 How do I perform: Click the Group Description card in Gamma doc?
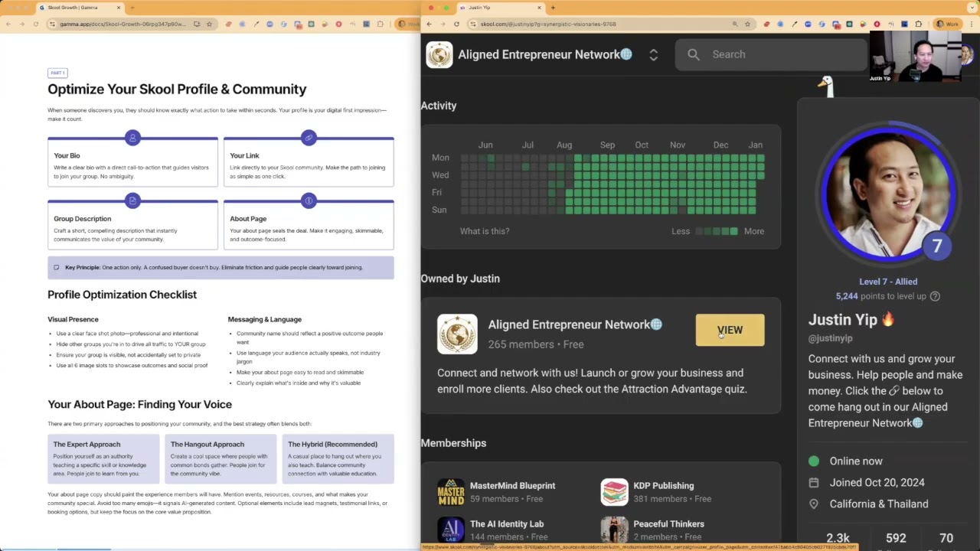[132, 225]
